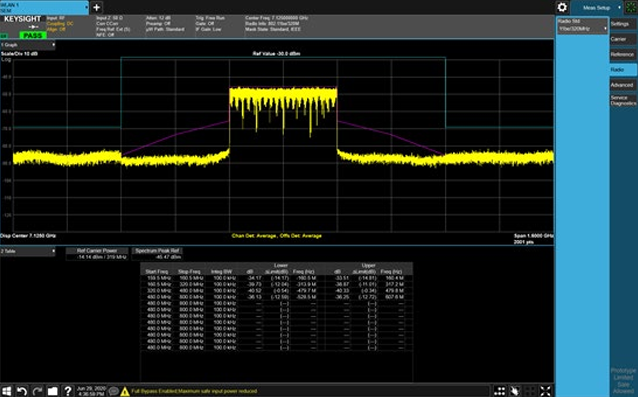The height and width of the screenshot is (397, 638).
Task: Click the Spectrum Peak Ref readout
Action: (157, 254)
